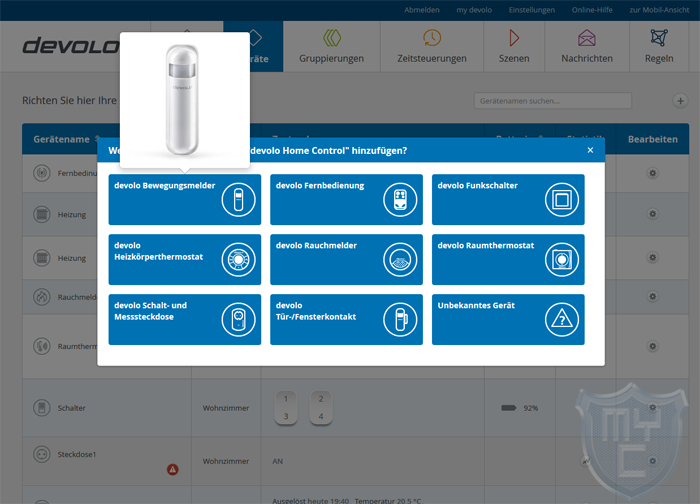Image resolution: width=700 pixels, height=504 pixels.
Task: Click the door/window contact icon
Action: coord(400,319)
